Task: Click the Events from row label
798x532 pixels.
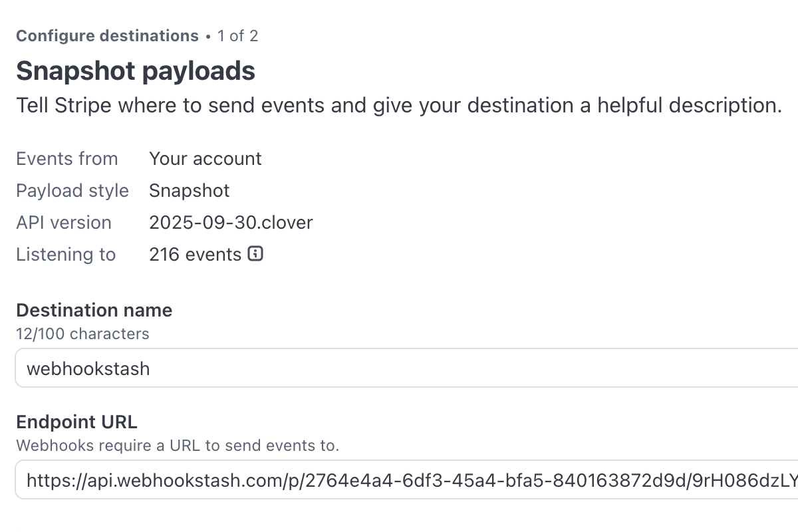Action: [x=67, y=158]
